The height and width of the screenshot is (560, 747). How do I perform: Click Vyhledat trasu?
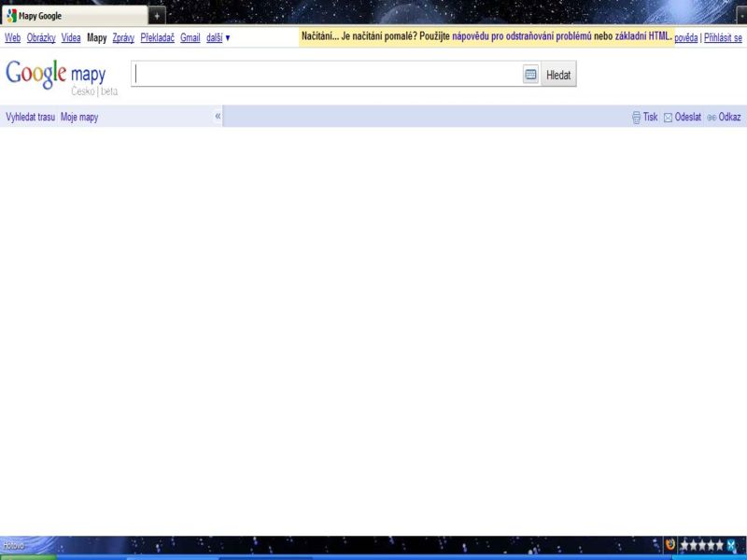(x=30, y=117)
